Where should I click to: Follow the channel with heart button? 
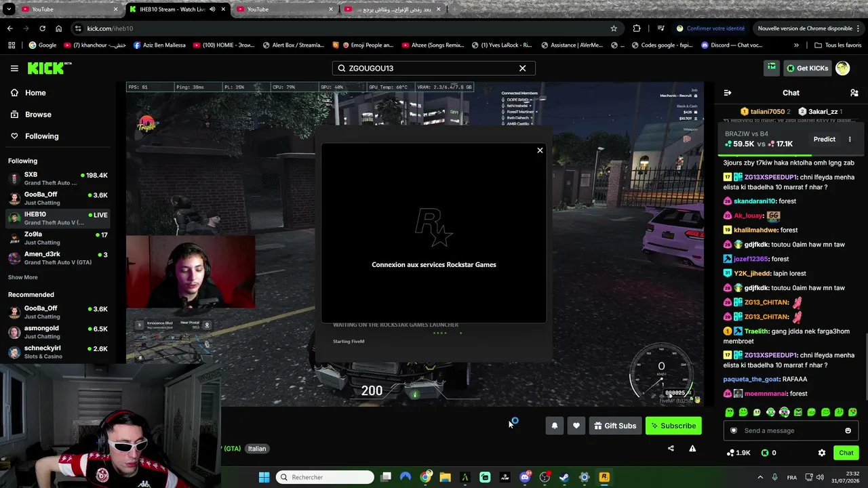coord(576,426)
